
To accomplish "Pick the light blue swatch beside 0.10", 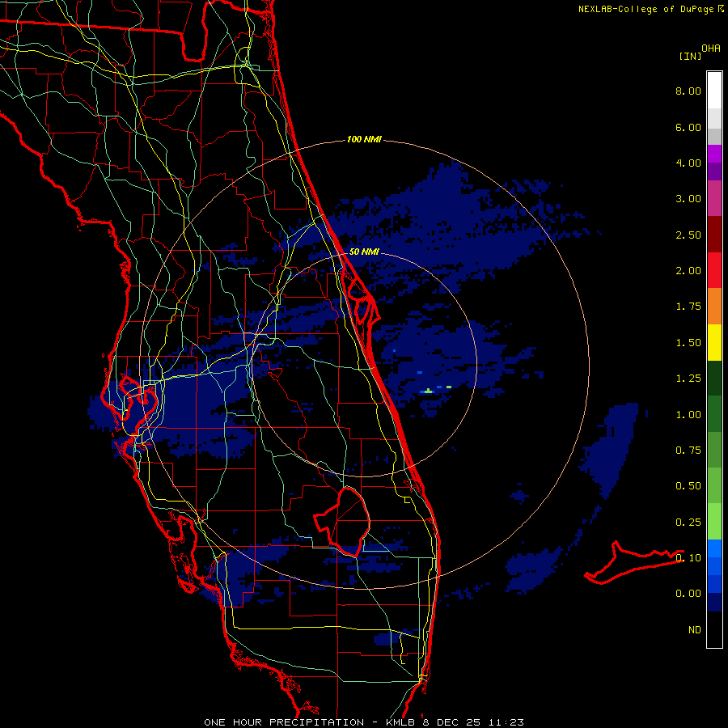I will click(x=714, y=548).
